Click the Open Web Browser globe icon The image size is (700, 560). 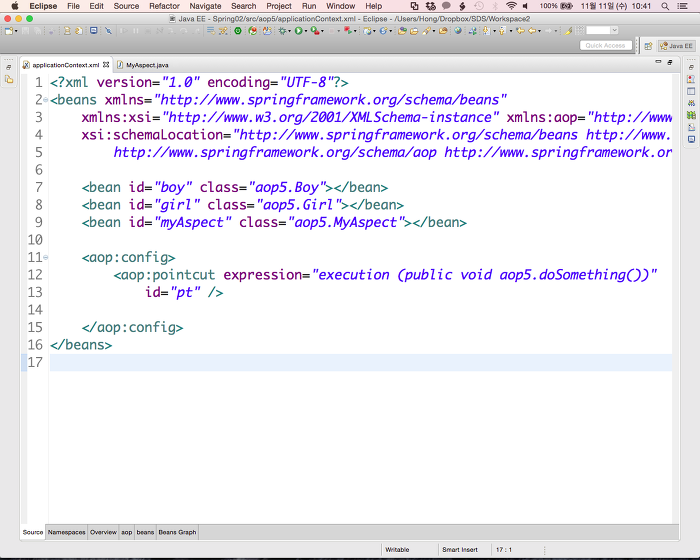click(x=458, y=31)
